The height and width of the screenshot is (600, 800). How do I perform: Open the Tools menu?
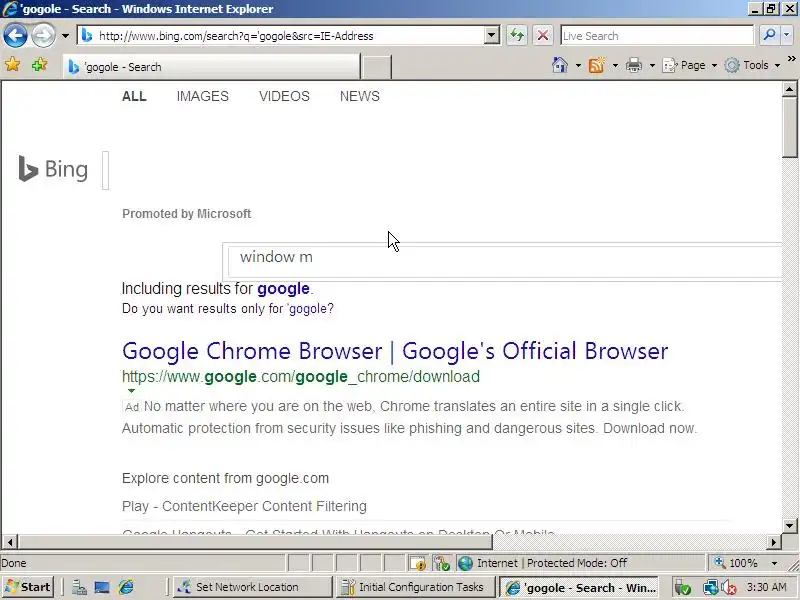click(753, 65)
